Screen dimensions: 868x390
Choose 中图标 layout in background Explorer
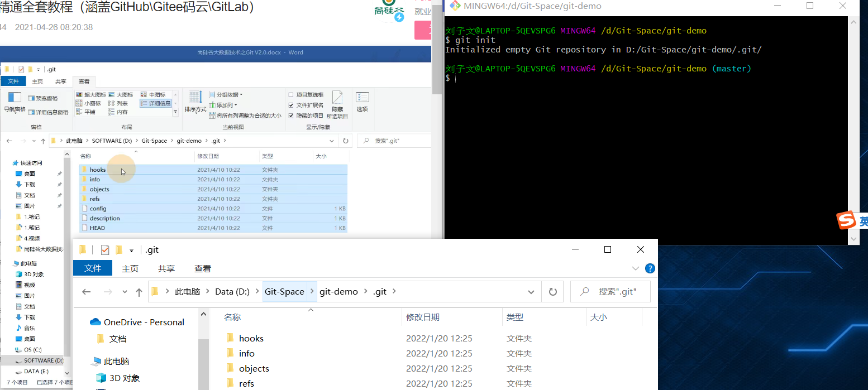[153, 95]
